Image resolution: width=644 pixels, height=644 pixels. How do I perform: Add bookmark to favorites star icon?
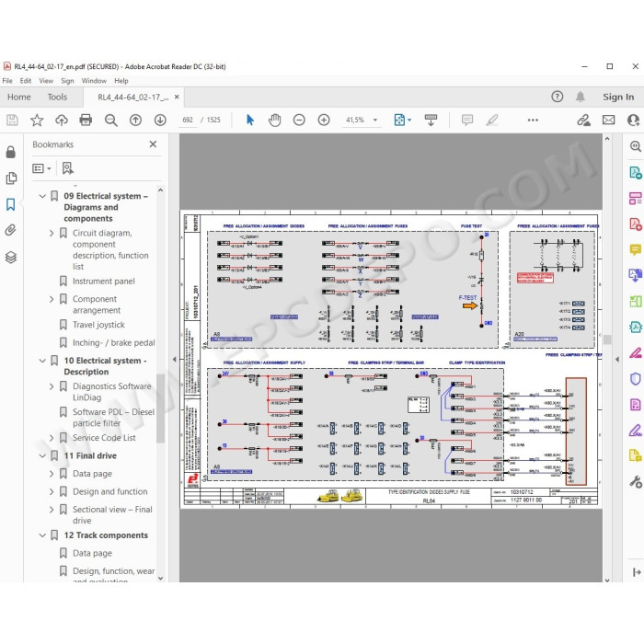(x=37, y=120)
